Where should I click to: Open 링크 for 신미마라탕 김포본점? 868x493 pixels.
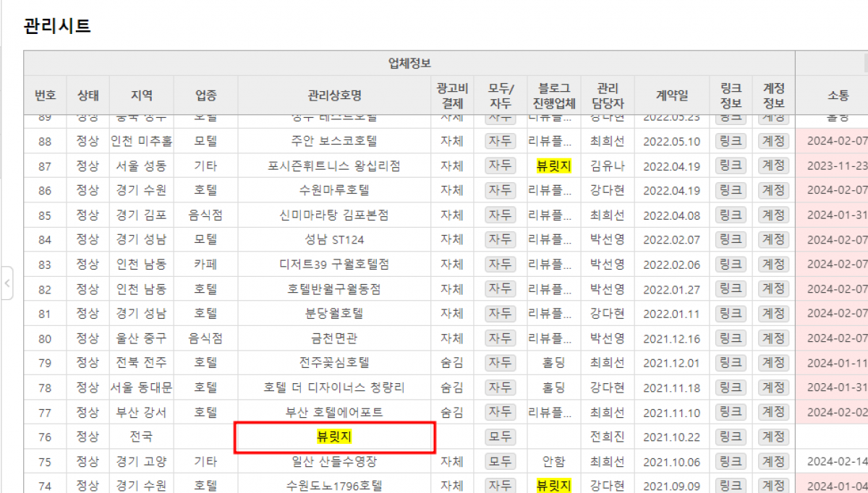tap(731, 215)
